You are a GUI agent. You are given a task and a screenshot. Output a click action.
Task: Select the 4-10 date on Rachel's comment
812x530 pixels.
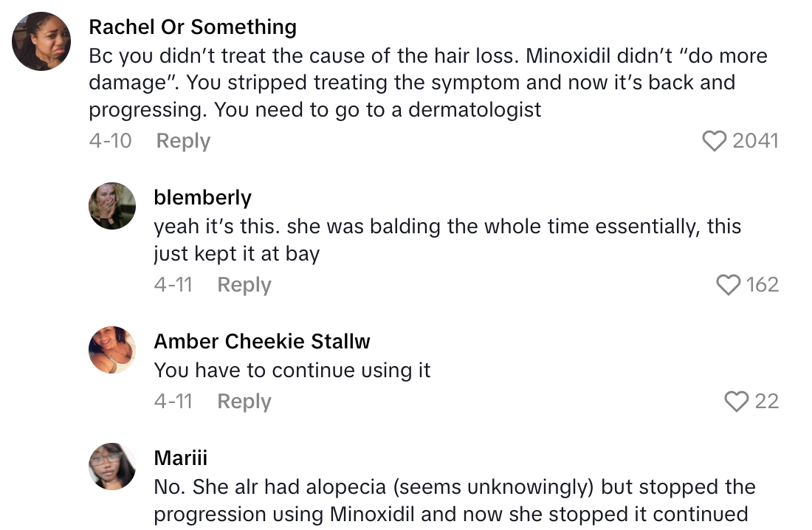tap(110, 141)
